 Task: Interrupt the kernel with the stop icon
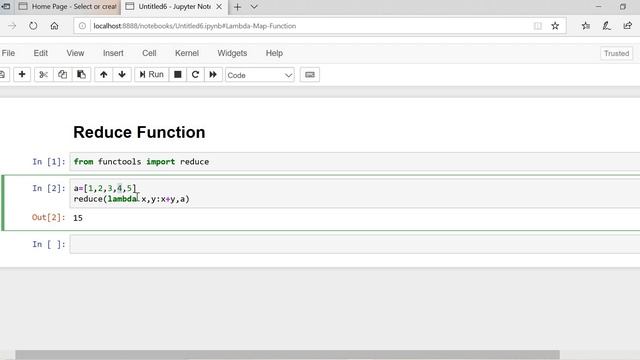coord(178,75)
